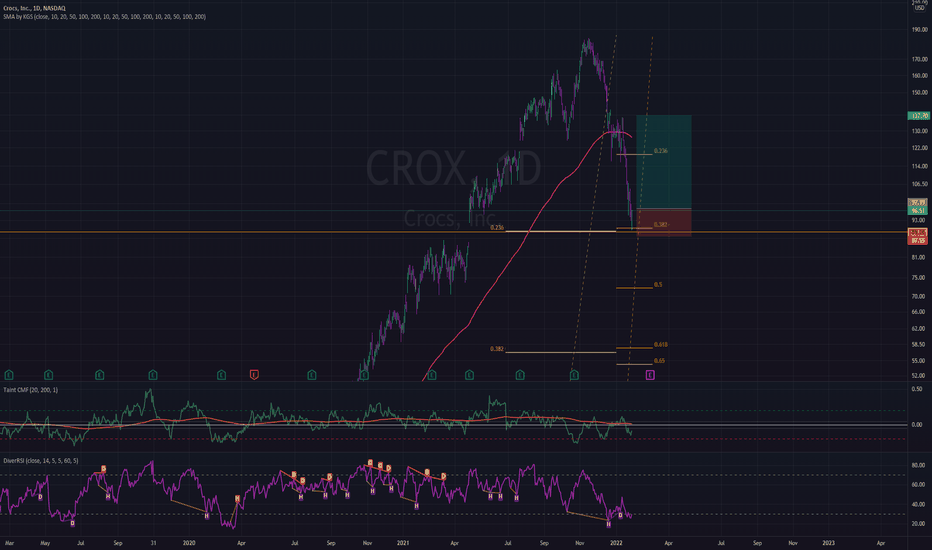The image size is (932, 550).
Task: Click the purple upcoming earnings marker
Action: point(650,375)
